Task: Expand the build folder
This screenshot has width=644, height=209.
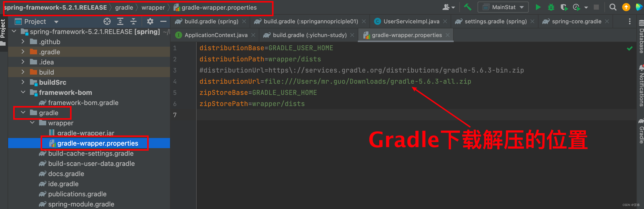Action: [x=23, y=72]
